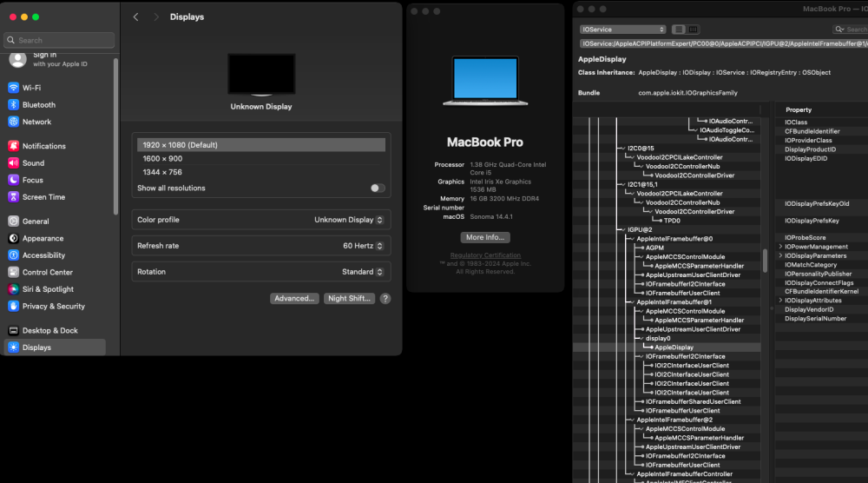This screenshot has width=868, height=483.
Task: Click the Apple ID sign in avatar
Action: (17, 59)
